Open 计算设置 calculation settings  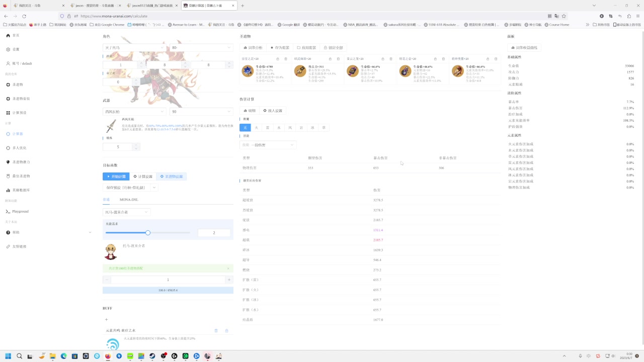tap(143, 176)
